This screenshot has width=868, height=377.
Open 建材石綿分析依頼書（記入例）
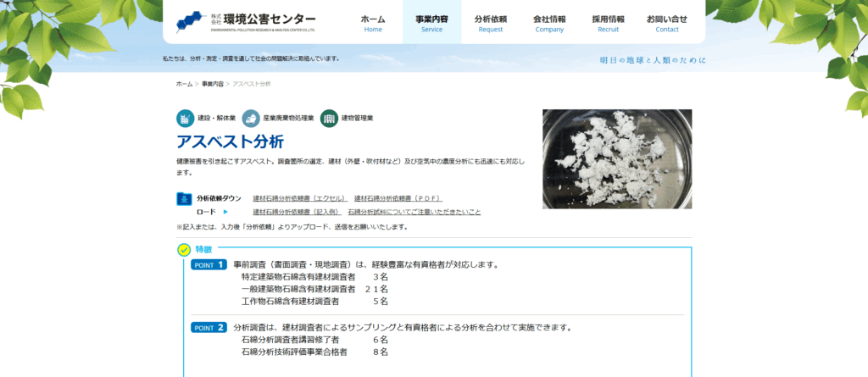[298, 212]
